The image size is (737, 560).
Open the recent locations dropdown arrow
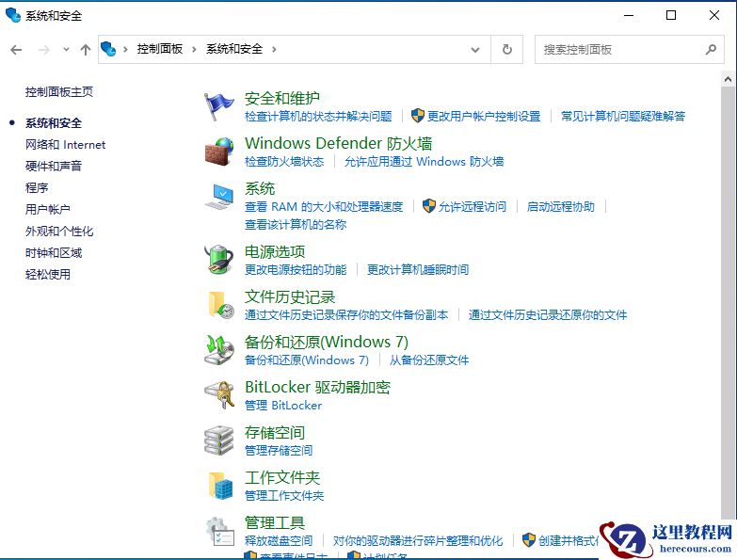coord(66,49)
